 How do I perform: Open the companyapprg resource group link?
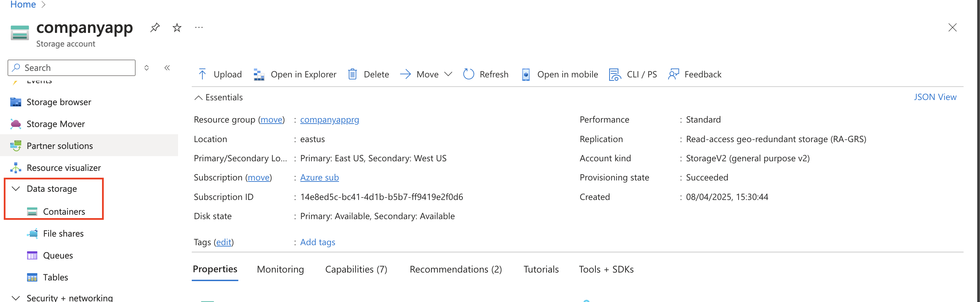click(329, 120)
